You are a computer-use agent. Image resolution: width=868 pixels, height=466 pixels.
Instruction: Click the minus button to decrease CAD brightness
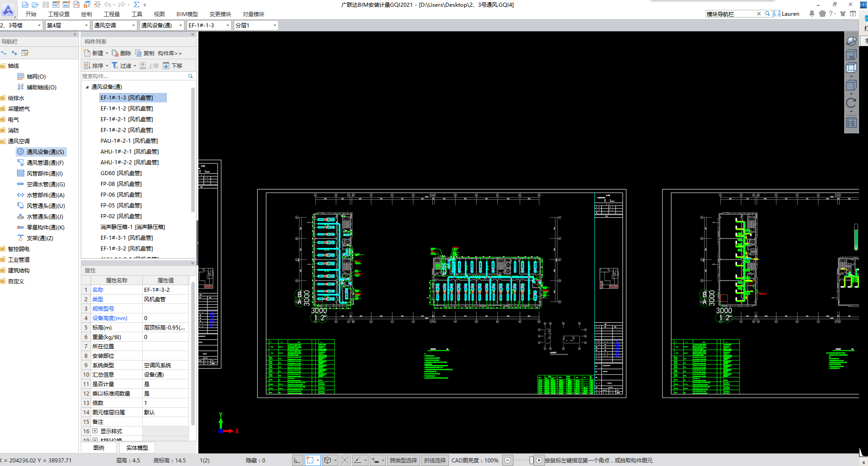(x=508, y=460)
